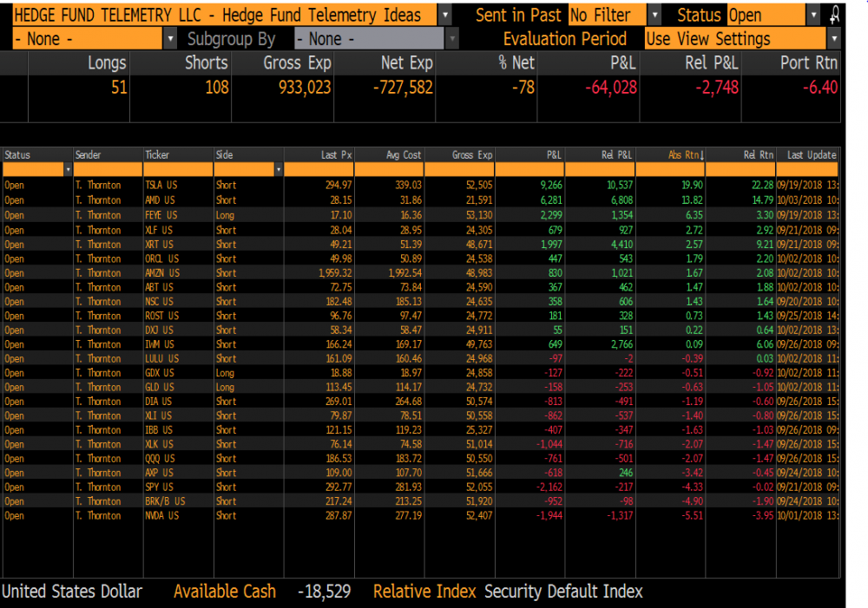Toggle sort on the Abs Rtn column header
The width and height of the screenshot is (868, 608).
tap(686, 155)
